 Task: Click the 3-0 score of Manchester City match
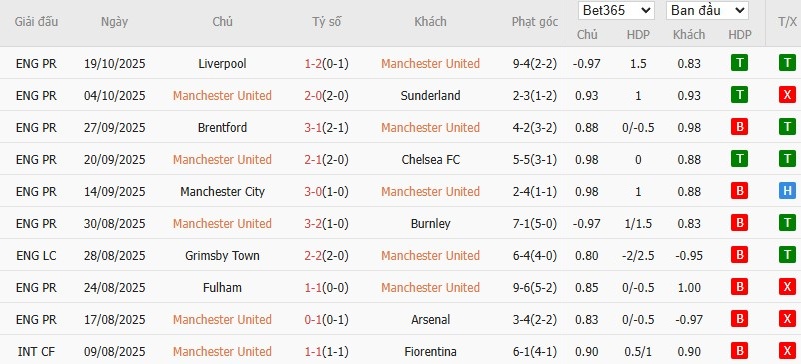coord(313,192)
